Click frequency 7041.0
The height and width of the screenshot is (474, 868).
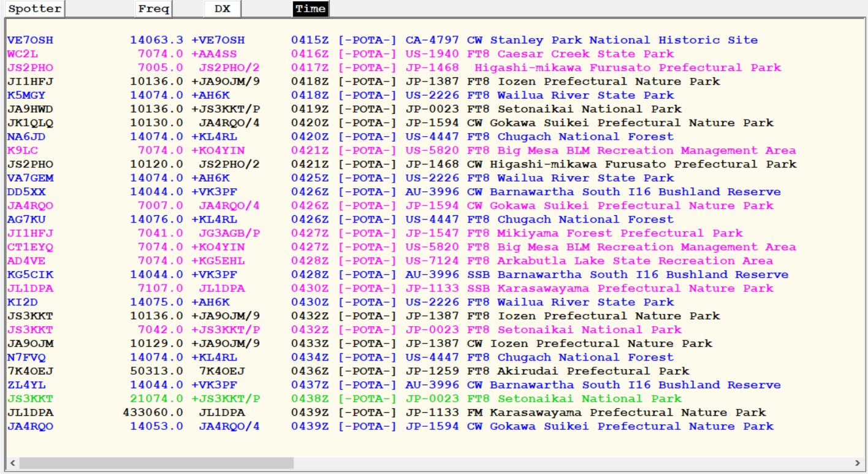point(160,234)
